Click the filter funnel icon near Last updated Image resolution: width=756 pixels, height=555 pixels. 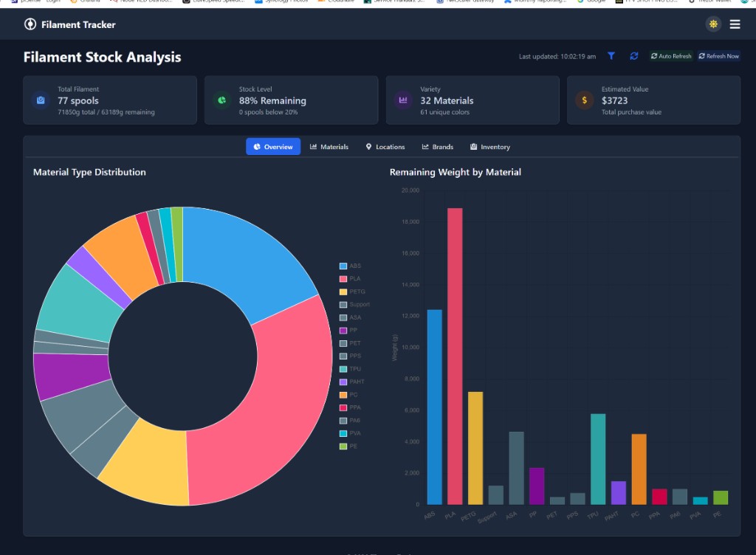[x=611, y=55]
